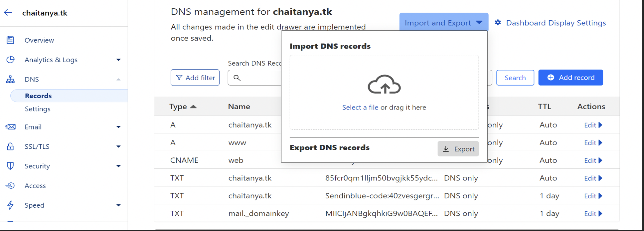Open the Email envelope icon
This screenshot has height=231, width=644.
[10, 127]
